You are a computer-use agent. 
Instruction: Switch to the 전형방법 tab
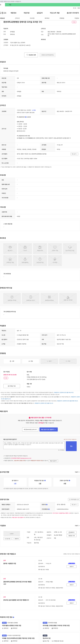click(x=62, y=18)
